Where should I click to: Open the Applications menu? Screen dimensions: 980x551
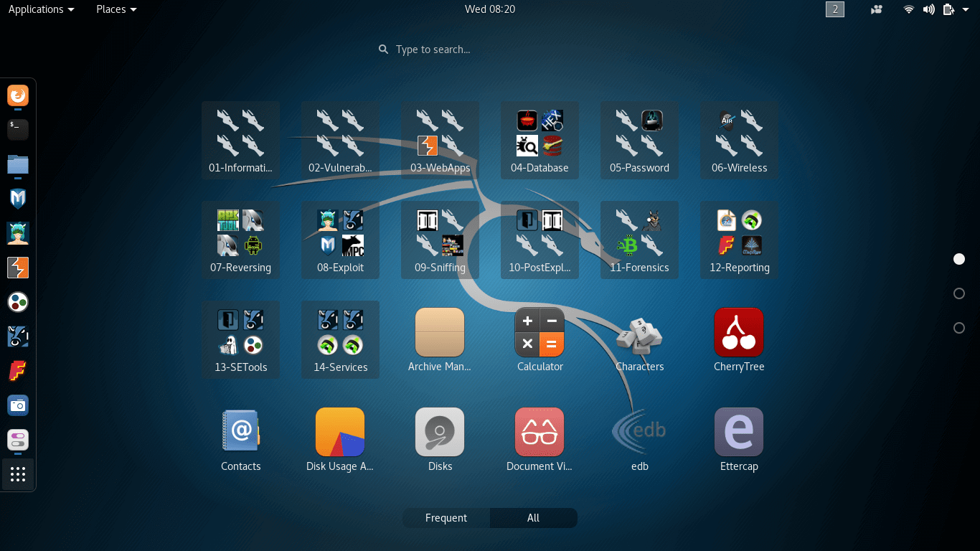pyautogui.click(x=41, y=9)
